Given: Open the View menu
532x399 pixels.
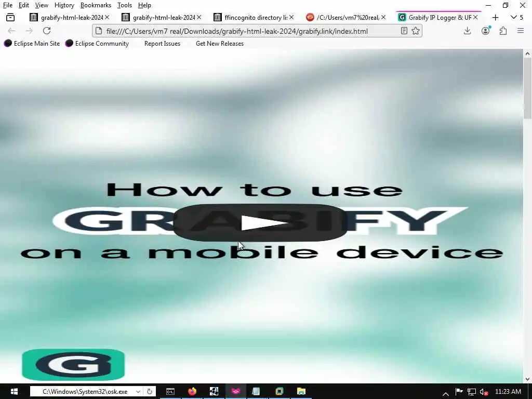Looking at the screenshot, I should [x=42, y=5].
